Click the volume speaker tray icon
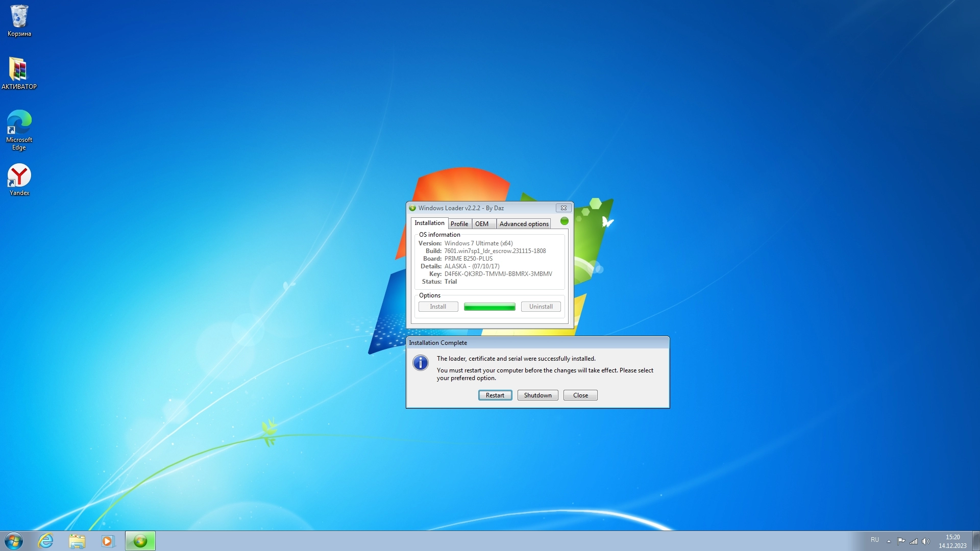The image size is (980, 551). [x=926, y=541]
